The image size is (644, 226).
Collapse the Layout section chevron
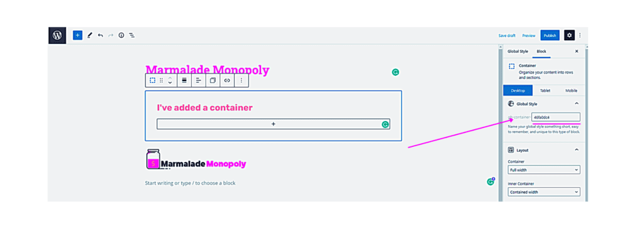click(x=577, y=150)
